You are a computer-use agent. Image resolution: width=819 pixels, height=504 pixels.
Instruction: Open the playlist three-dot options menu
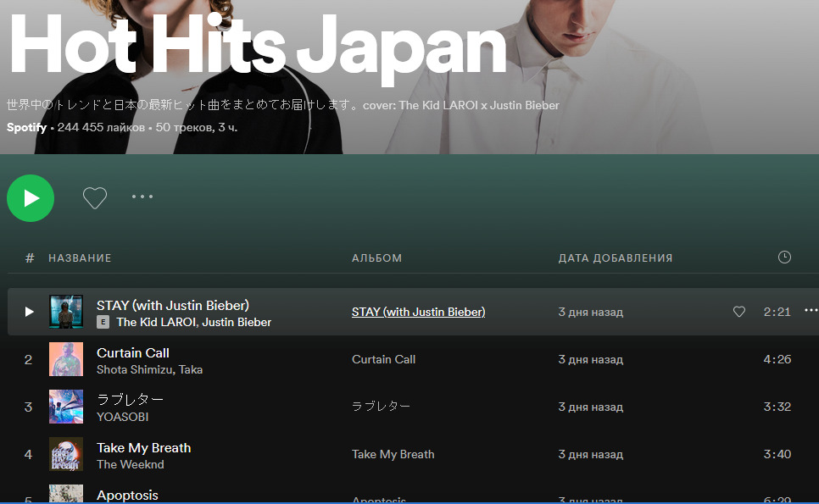coord(142,197)
